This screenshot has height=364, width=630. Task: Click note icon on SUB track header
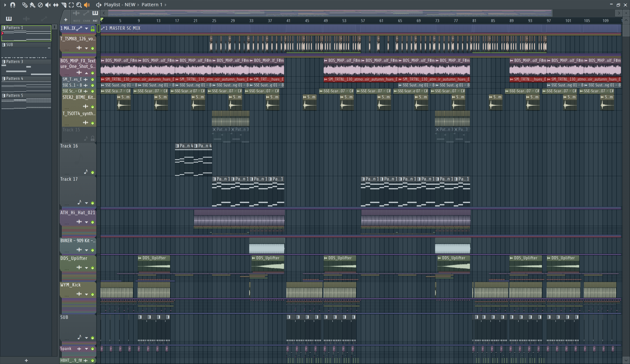[80, 337]
